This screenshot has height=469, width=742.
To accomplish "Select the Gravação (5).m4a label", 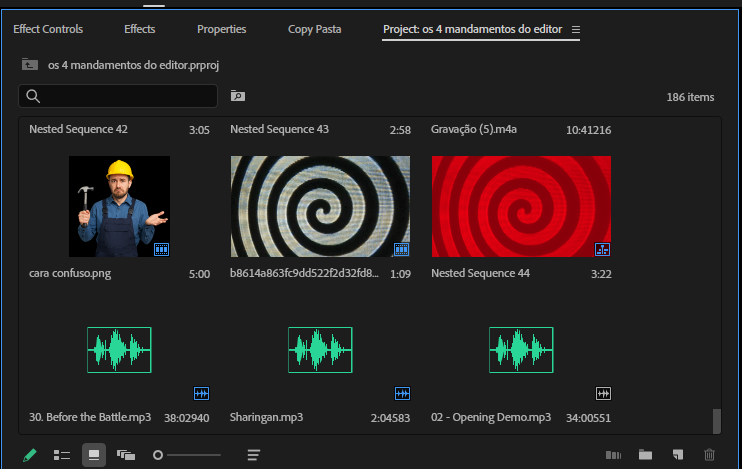I will pyautogui.click(x=474, y=129).
